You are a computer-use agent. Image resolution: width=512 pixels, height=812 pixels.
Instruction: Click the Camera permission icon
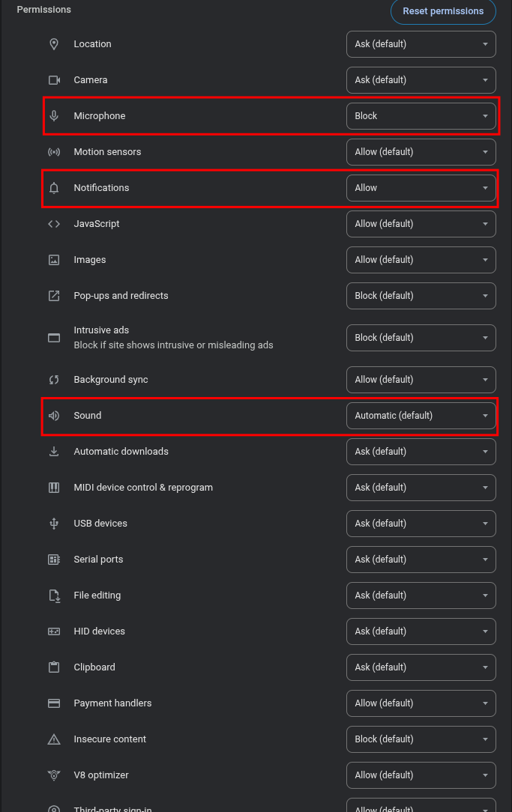[x=54, y=79]
